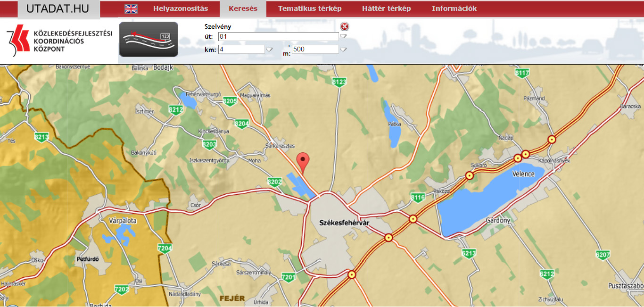Image resolution: width=644 pixels, height=307 pixels.
Task: Go to the Információk tab
Action: (x=454, y=8)
